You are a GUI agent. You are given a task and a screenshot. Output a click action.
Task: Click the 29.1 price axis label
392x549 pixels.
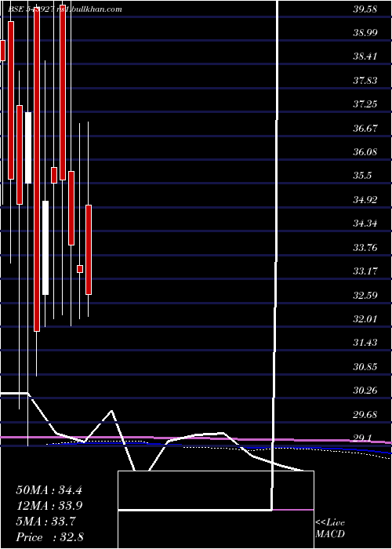362,438
